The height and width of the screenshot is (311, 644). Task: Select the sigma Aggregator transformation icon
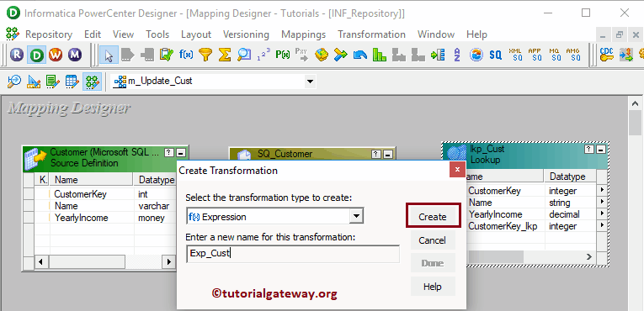(224, 55)
